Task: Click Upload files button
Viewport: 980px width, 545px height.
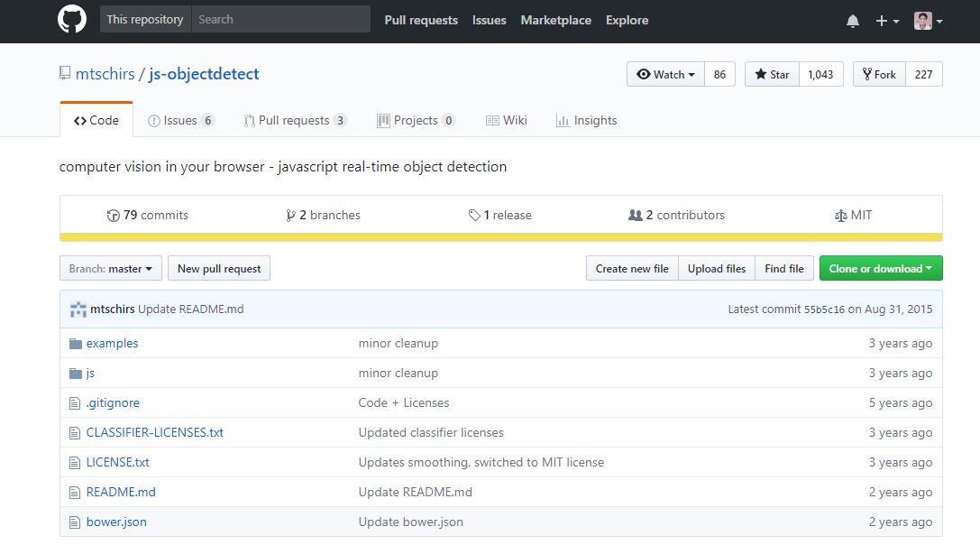Action: click(717, 268)
